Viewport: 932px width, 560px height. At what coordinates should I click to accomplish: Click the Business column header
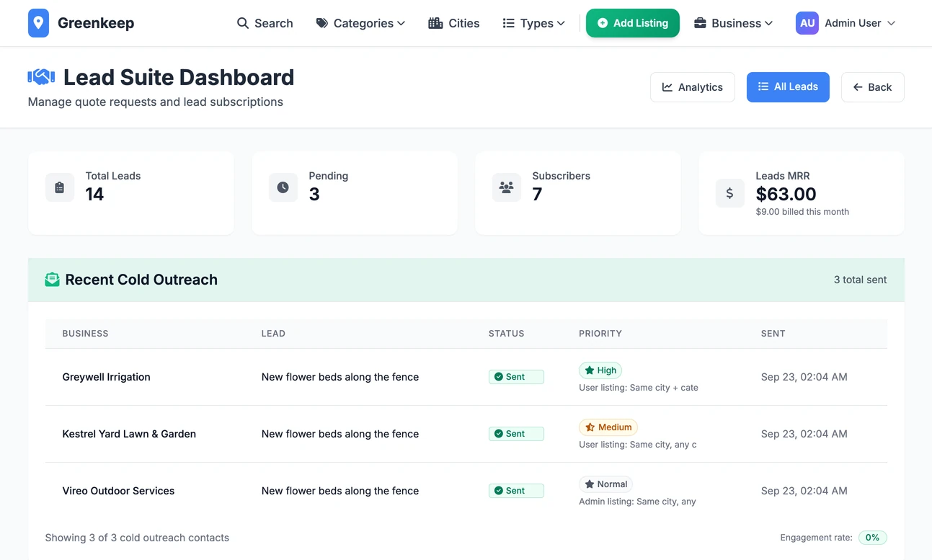pyautogui.click(x=85, y=334)
